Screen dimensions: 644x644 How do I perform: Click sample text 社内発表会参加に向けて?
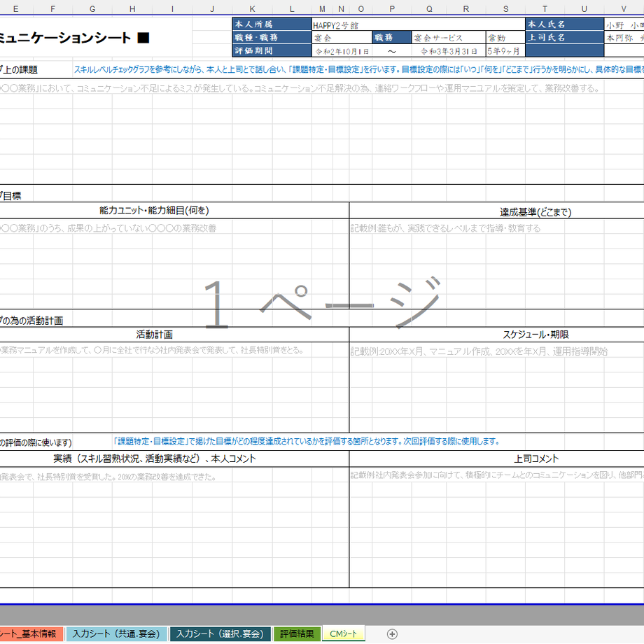497,475
